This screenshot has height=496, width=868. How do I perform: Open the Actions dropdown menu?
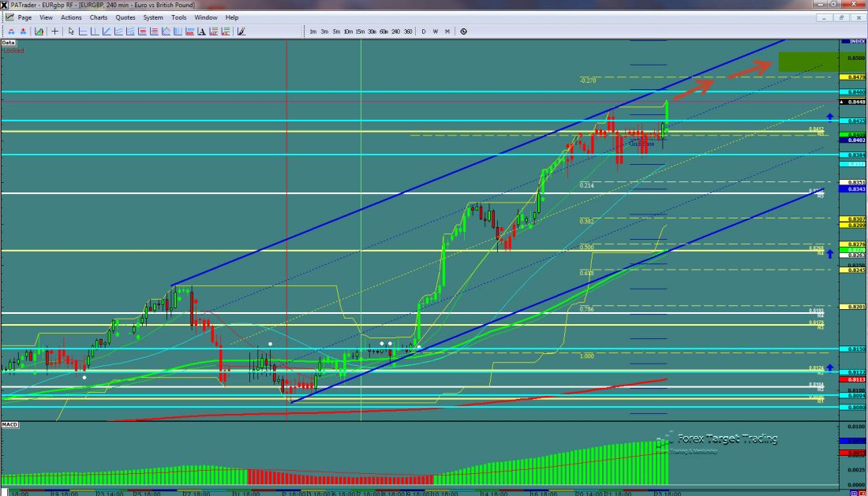pos(70,17)
